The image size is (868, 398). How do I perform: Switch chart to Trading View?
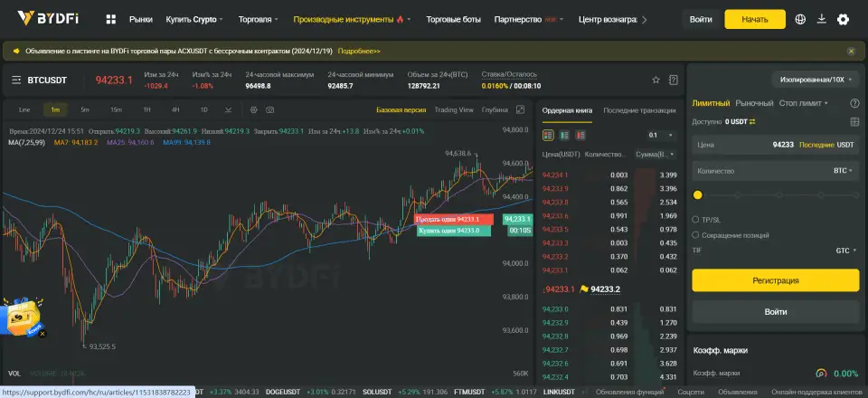(453, 109)
